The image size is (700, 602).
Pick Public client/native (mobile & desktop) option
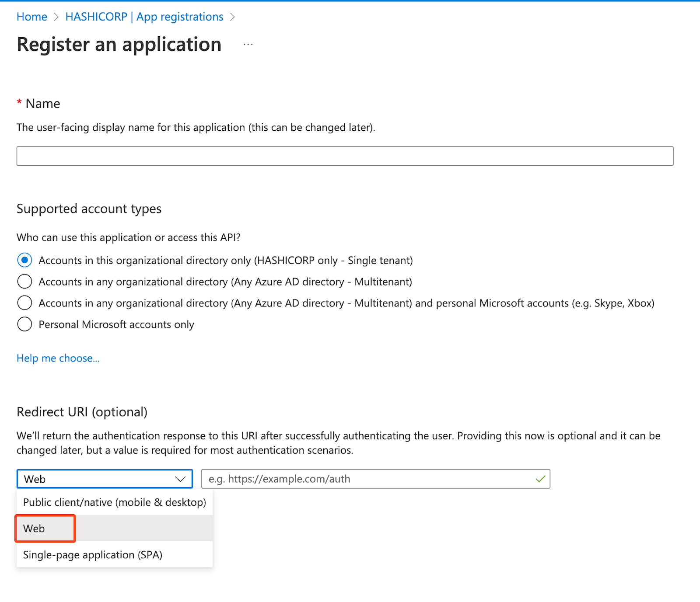pos(114,502)
